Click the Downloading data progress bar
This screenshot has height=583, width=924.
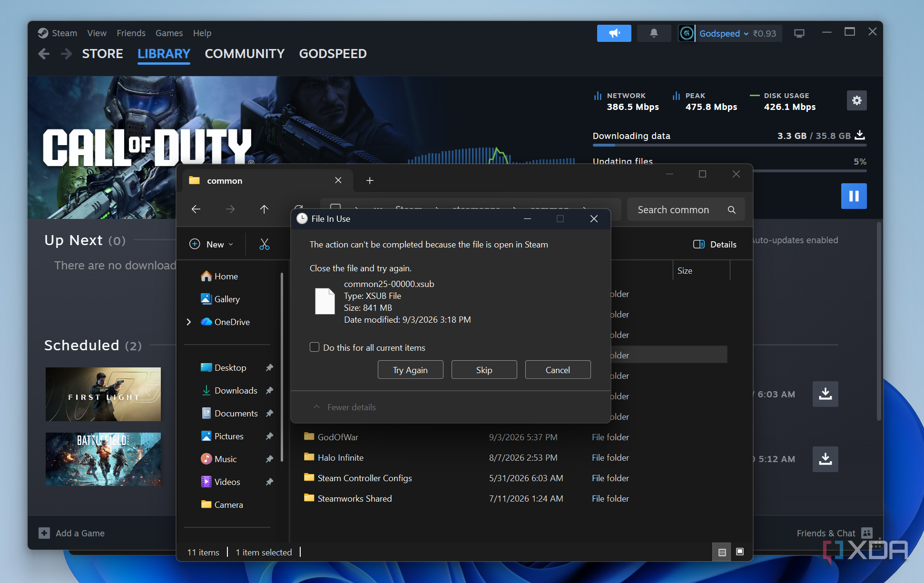pos(729,145)
